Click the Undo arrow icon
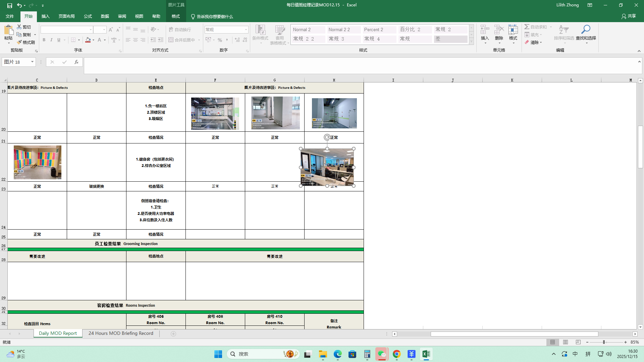 click(x=19, y=5)
